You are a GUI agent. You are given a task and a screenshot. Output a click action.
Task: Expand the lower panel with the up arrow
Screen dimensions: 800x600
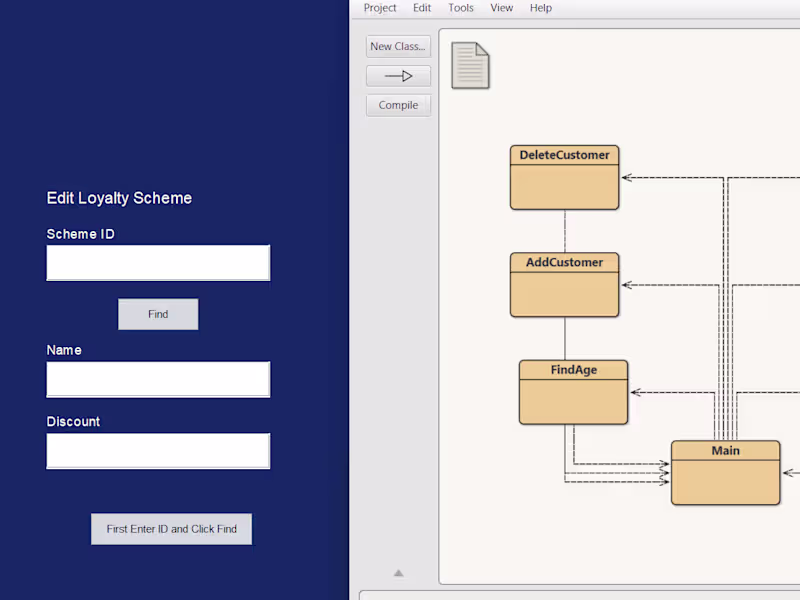[x=398, y=572]
